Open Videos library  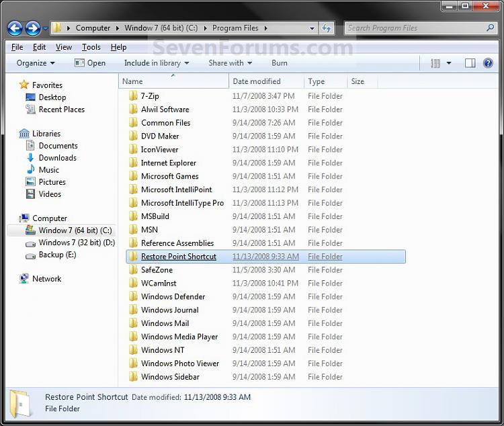click(44, 194)
